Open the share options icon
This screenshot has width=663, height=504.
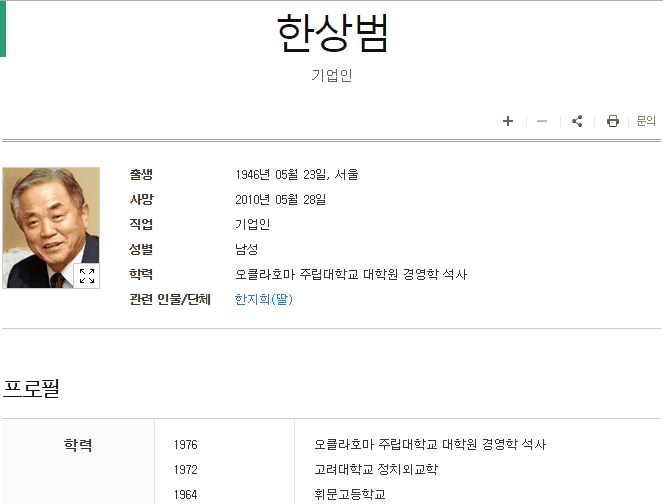577,121
